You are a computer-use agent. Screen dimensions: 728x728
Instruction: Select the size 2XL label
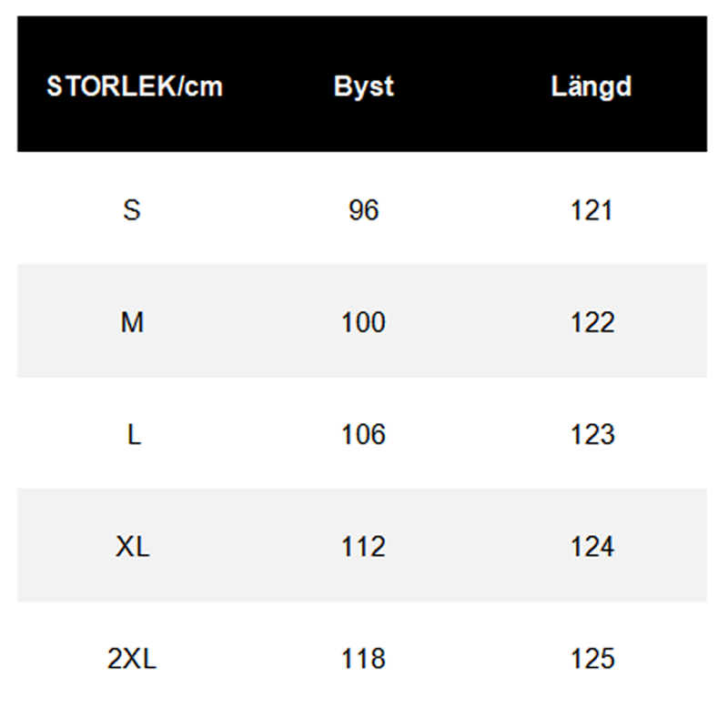(132, 658)
